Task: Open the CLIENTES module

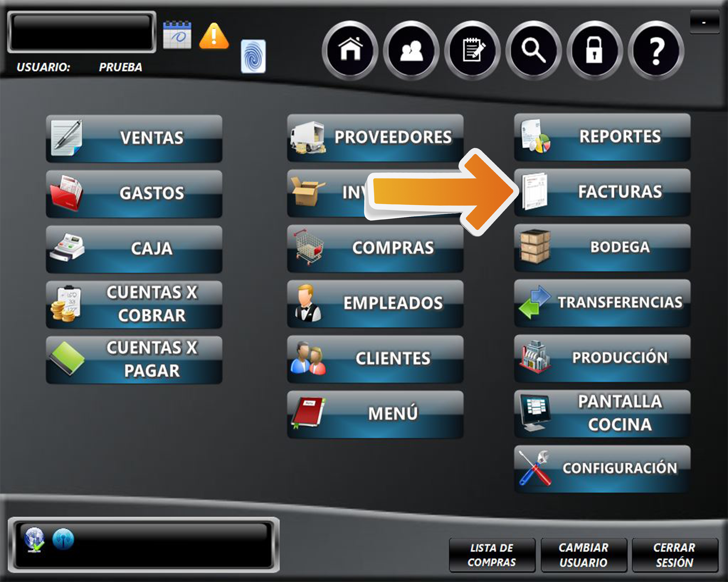Action: pos(375,359)
